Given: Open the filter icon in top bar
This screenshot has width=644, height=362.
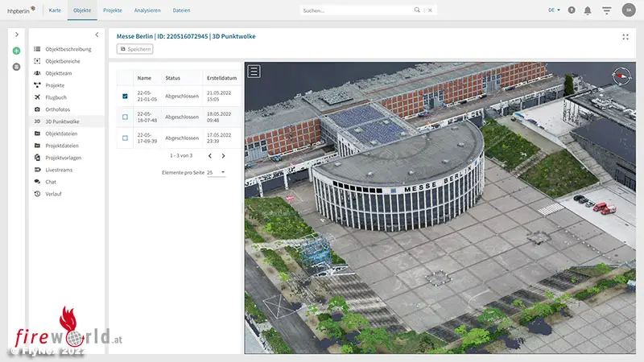Looking at the screenshot, I should coord(606,10).
